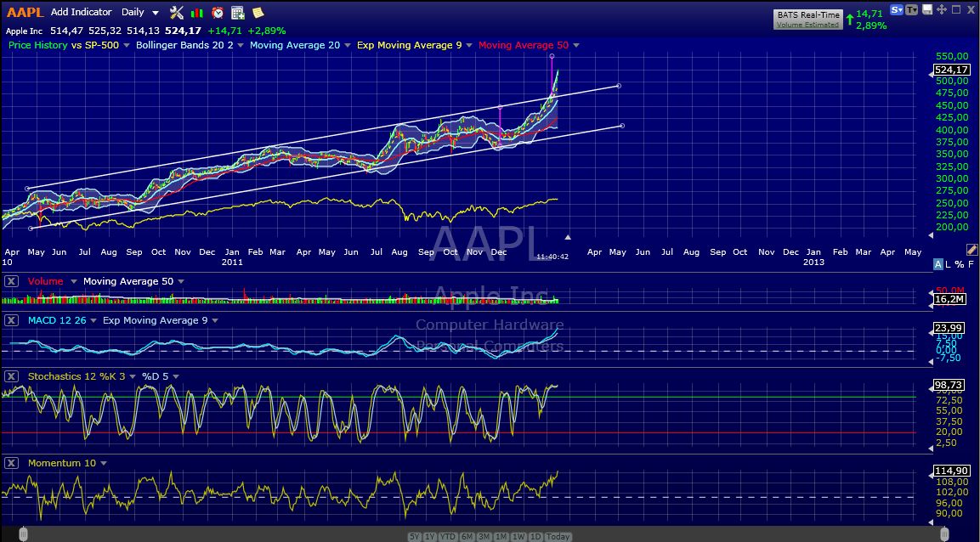Select the 1D time range
Image resolution: width=980 pixels, height=542 pixels.
coord(535,536)
